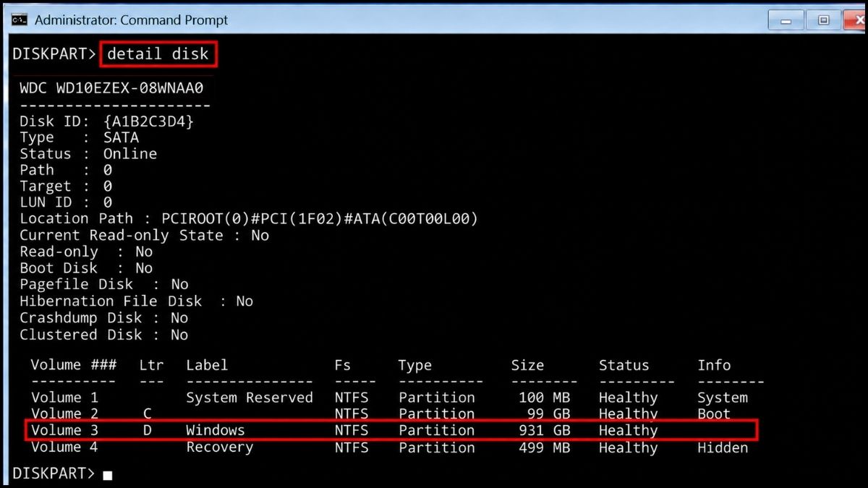Screen dimensions: 868x488
Task: Select the disk model "WDC WD10EZEX-08WNAA0"
Action: coord(111,88)
